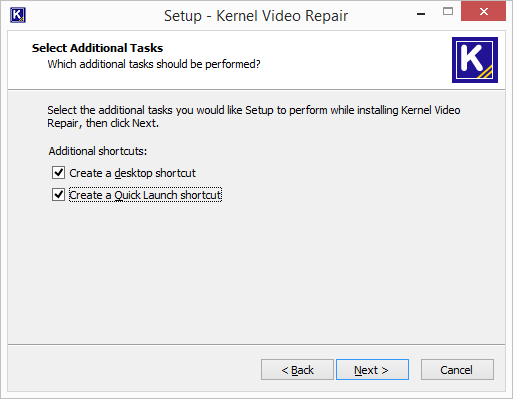Click the empty space left of the Back button

pos(133,370)
